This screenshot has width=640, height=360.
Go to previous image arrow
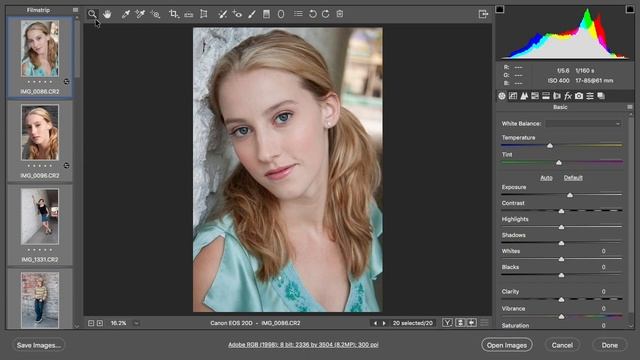click(376, 323)
